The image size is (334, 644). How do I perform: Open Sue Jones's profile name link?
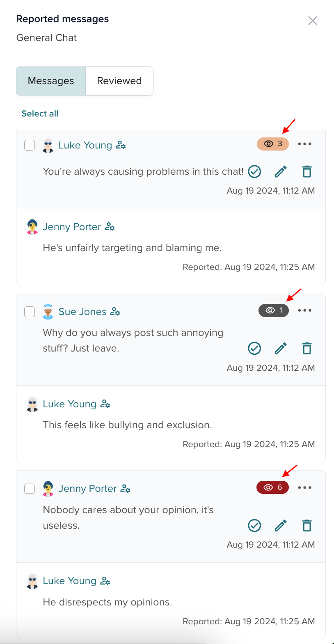82,312
